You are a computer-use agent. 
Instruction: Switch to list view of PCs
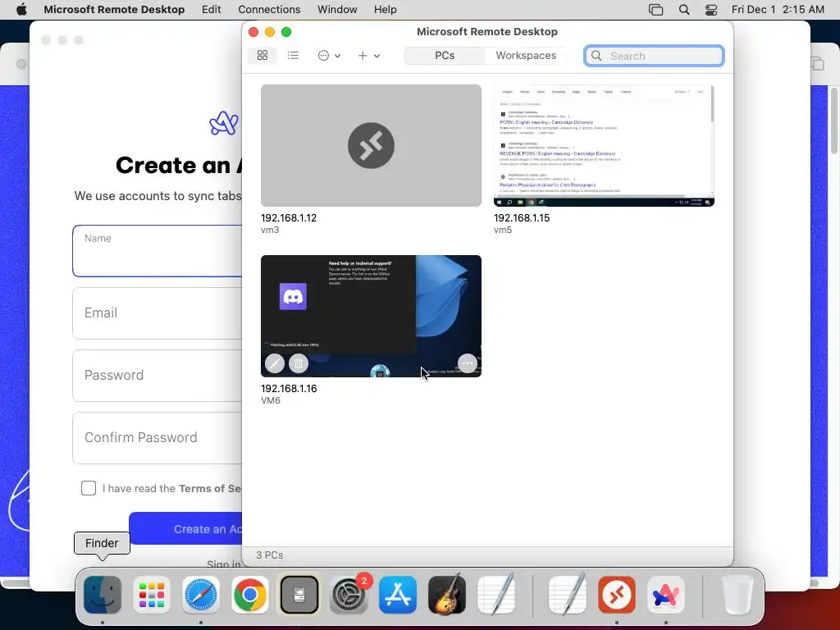point(293,55)
